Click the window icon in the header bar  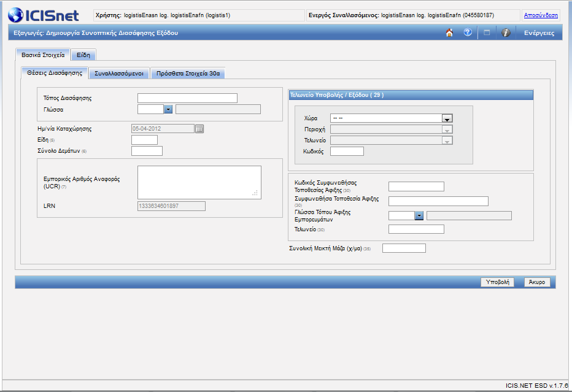(x=487, y=33)
